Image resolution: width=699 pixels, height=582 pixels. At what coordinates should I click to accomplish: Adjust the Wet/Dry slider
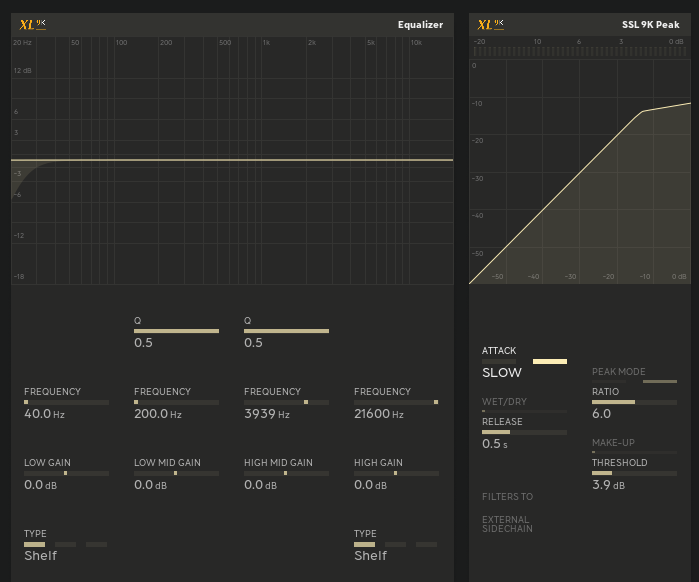click(x=524, y=411)
